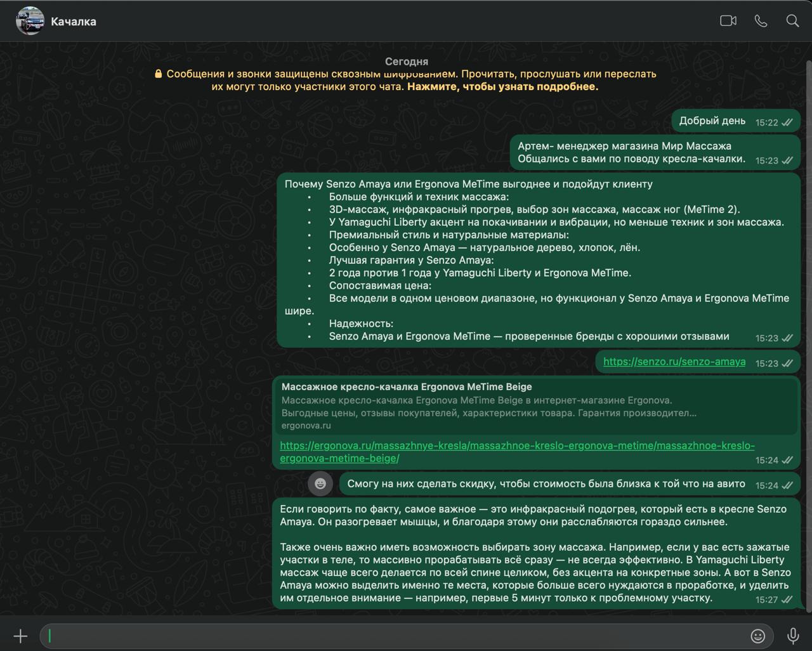
Task: Open search in the chat
Action: (792, 21)
